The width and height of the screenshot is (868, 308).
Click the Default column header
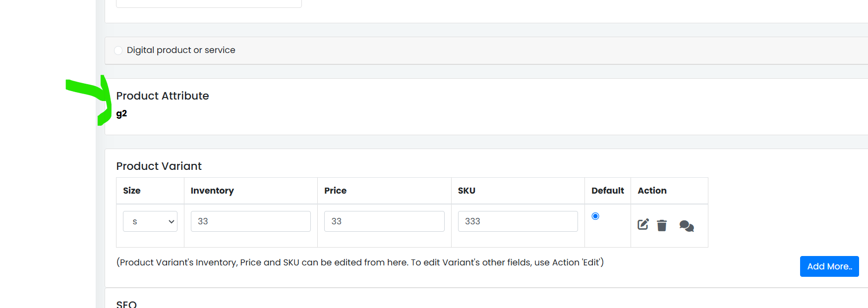coord(608,191)
